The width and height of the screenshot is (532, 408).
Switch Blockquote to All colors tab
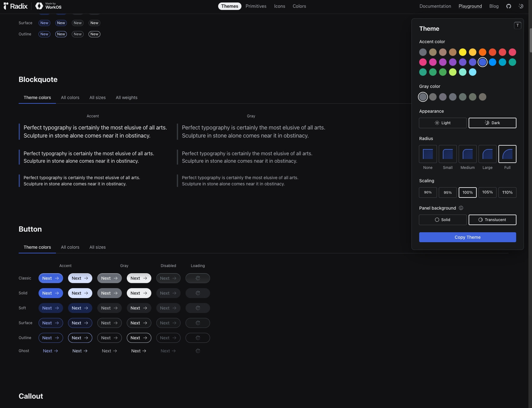70,97
